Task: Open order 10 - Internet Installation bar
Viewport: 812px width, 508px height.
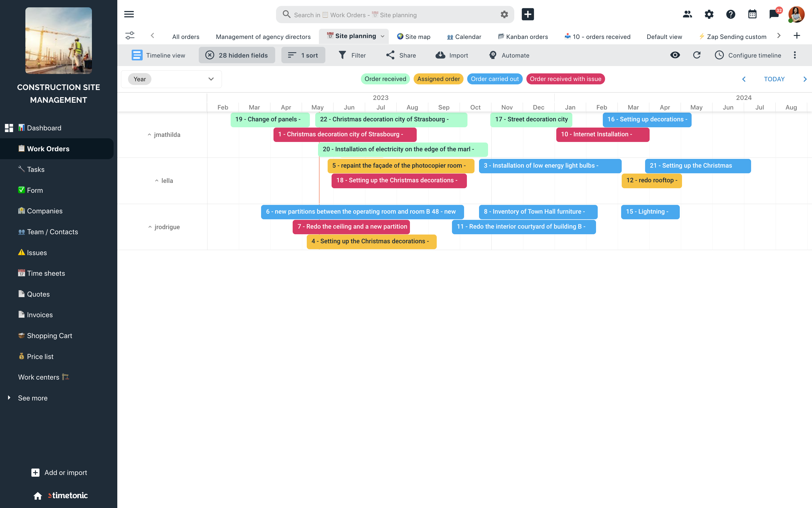Action: [603, 134]
